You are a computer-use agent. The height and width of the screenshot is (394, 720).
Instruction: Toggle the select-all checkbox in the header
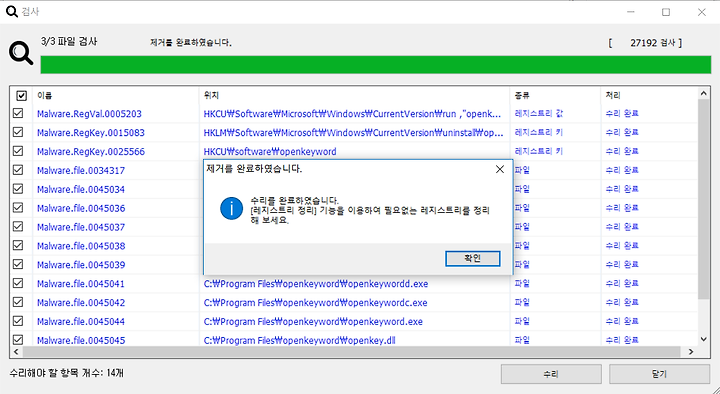pos(22,96)
